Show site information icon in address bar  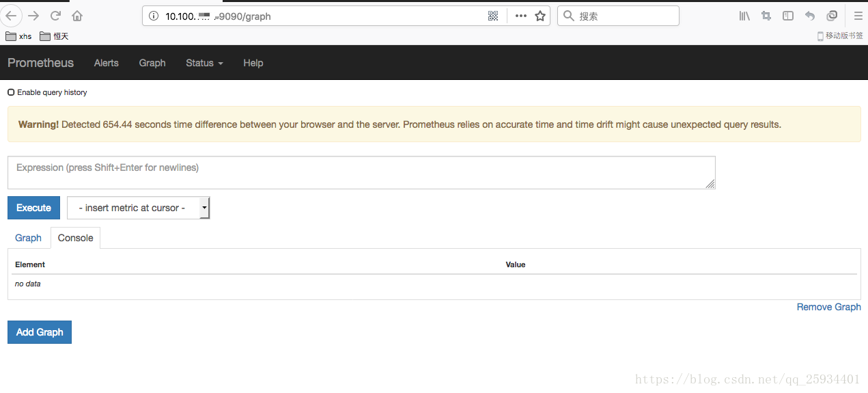point(153,16)
